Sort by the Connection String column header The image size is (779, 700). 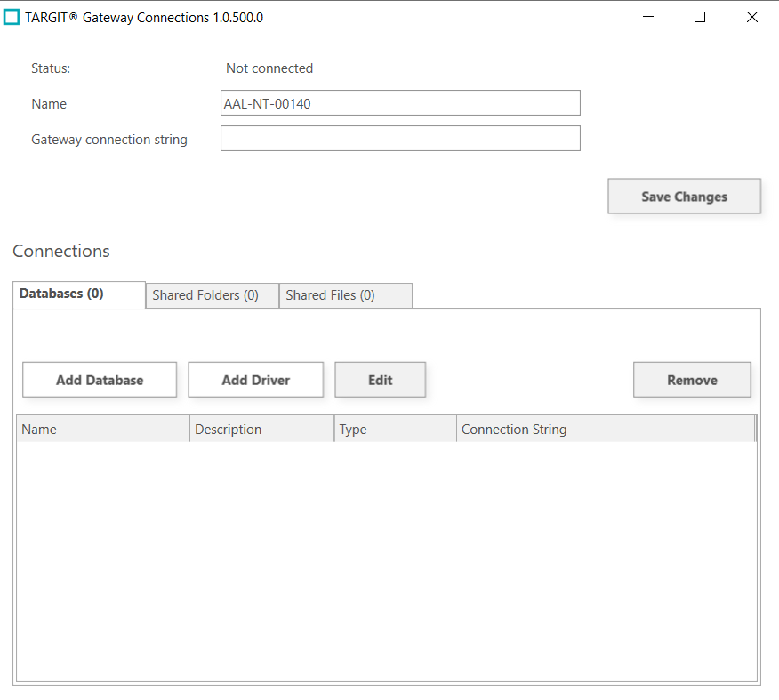(606, 429)
